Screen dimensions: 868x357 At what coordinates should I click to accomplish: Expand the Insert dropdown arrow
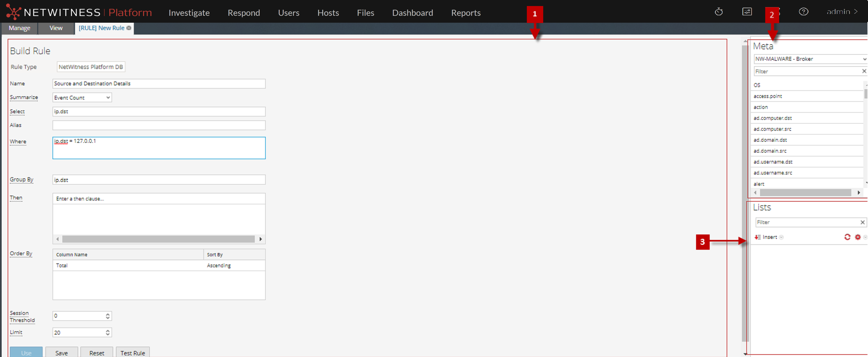[x=781, y=237]
